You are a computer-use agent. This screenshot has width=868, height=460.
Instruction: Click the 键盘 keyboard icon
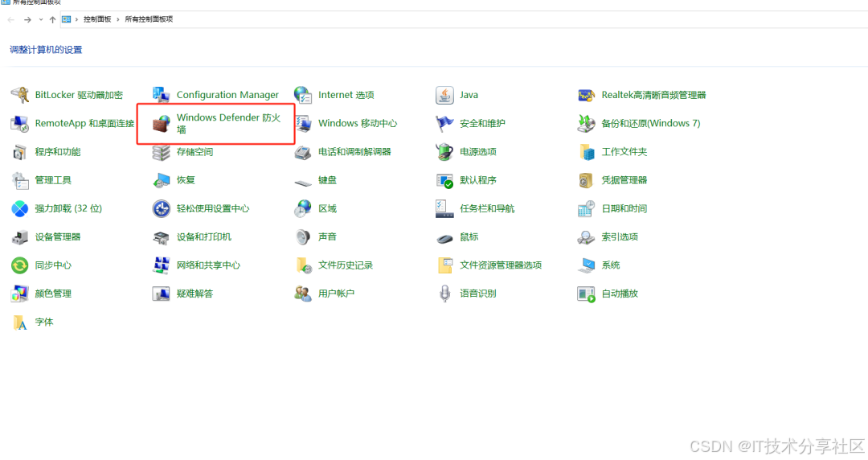[x=303, y=181]
